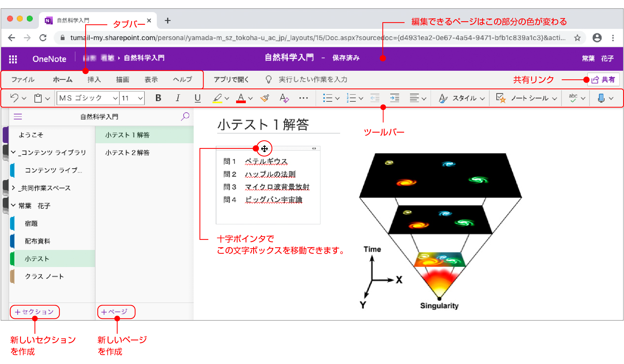Viewport: 624px width, 364px height.
Task: Click the dictate microphone icon
Action: tap(601, 98)
